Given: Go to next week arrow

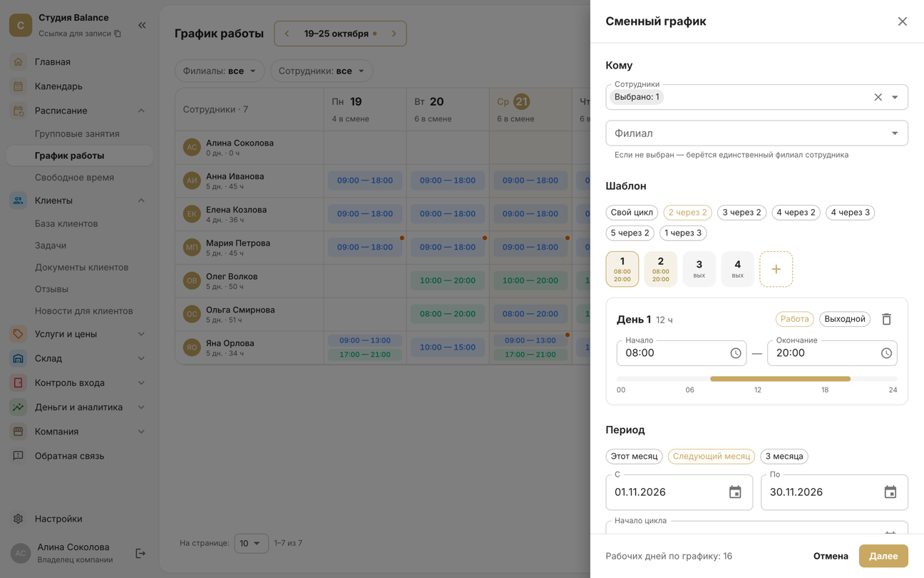Looking at the screenshot, I should point(394,34).
